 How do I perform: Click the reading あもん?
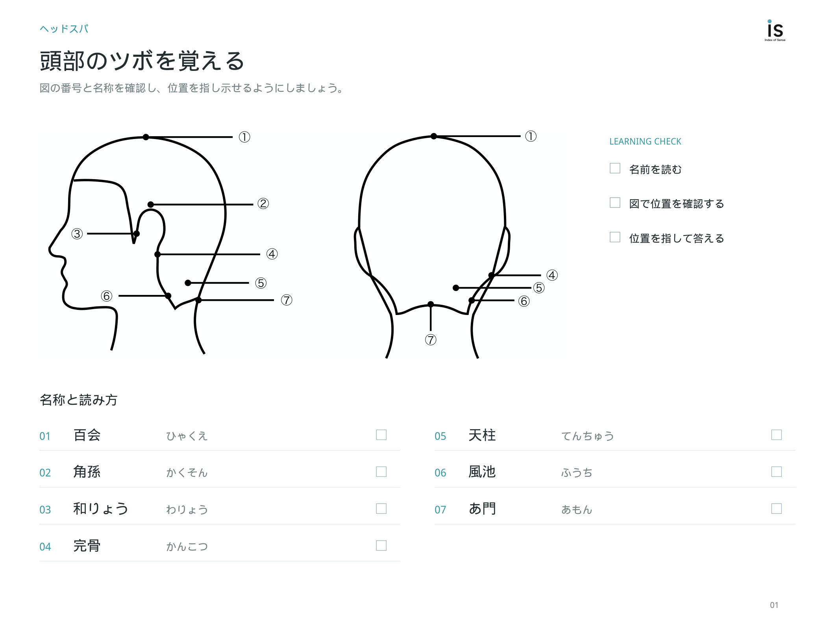click(x=577, y=510)
